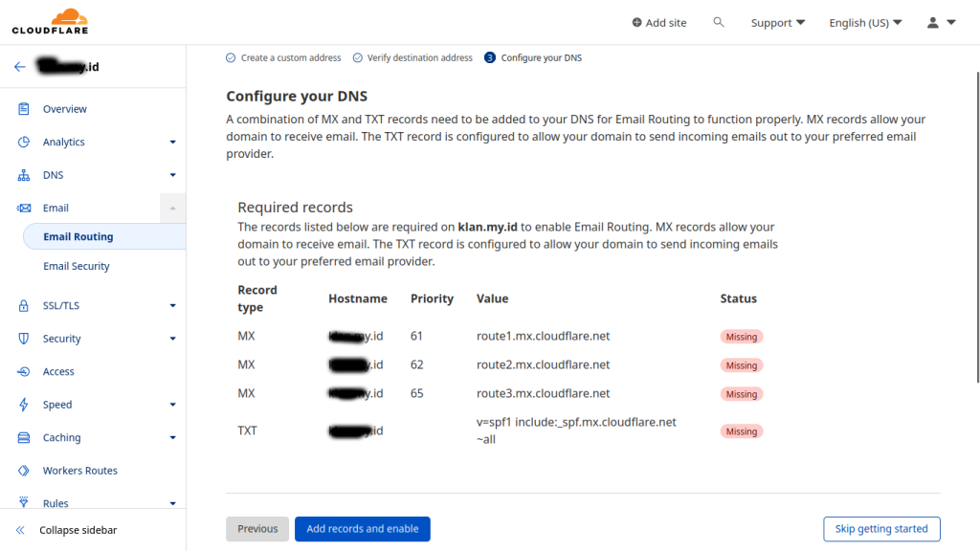Click the TXT record type cell
This screenshot has height=551, width=980.
pos(247,430)
